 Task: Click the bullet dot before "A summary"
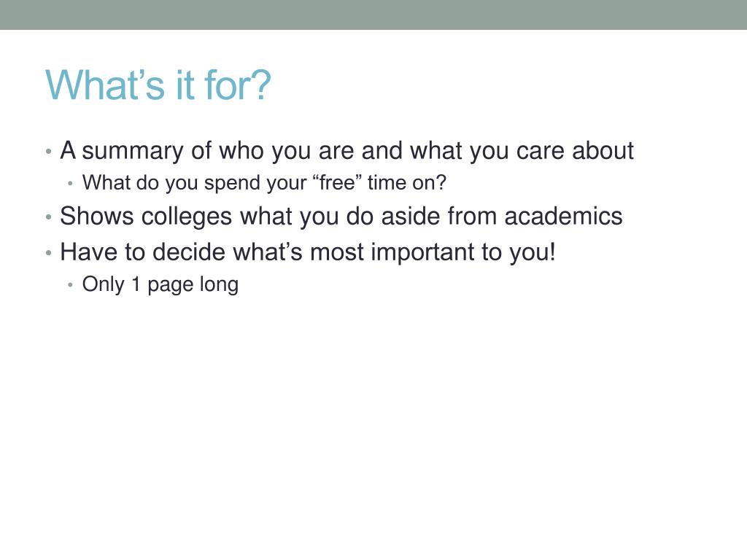49,152
